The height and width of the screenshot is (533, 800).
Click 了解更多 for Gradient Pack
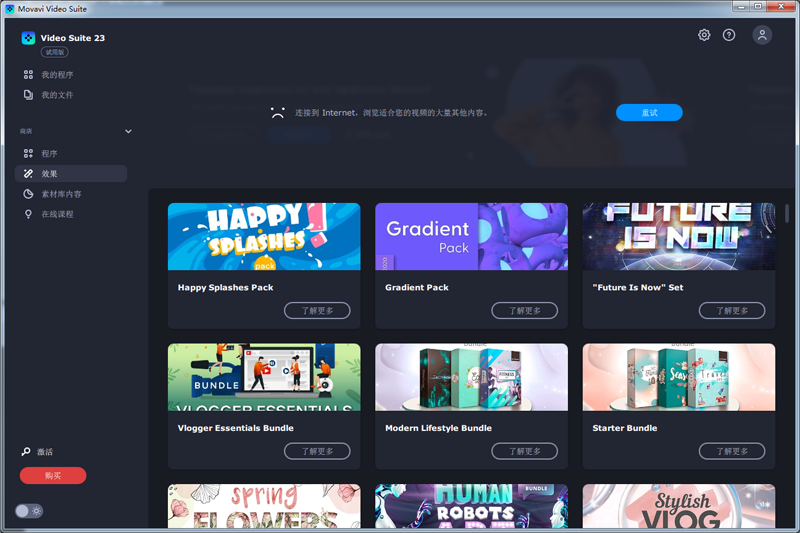click(x=524, y=311)
